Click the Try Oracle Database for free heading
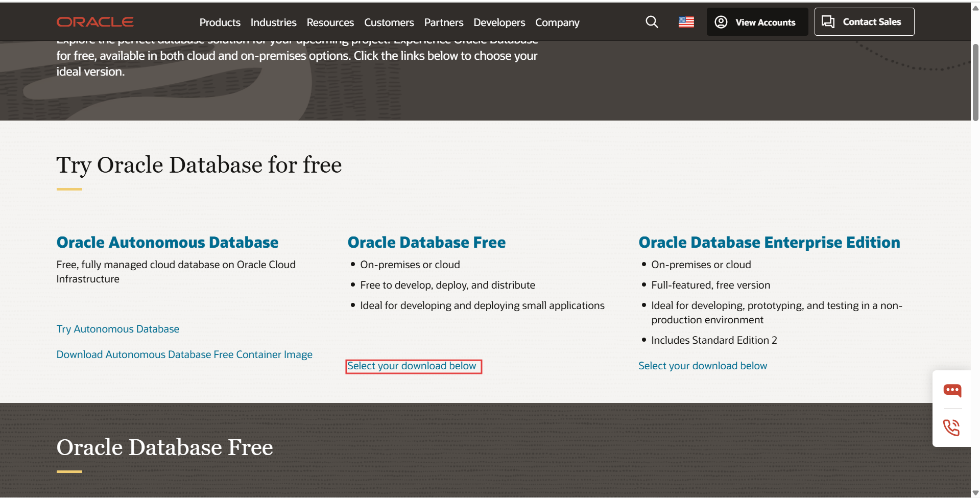980x498 pixels. (x=199, y=165)
